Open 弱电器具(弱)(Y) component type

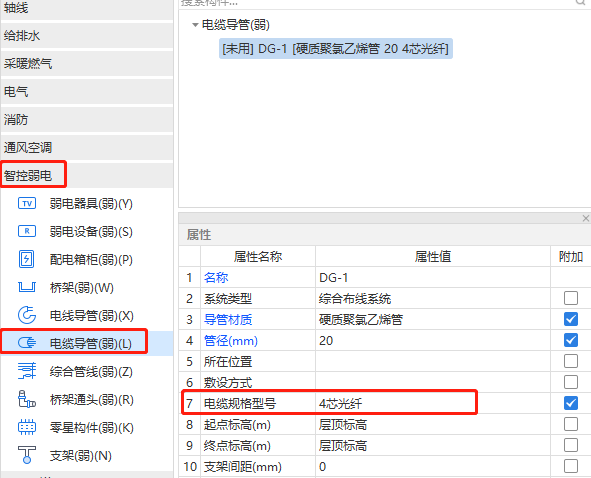tap(91, 204)
